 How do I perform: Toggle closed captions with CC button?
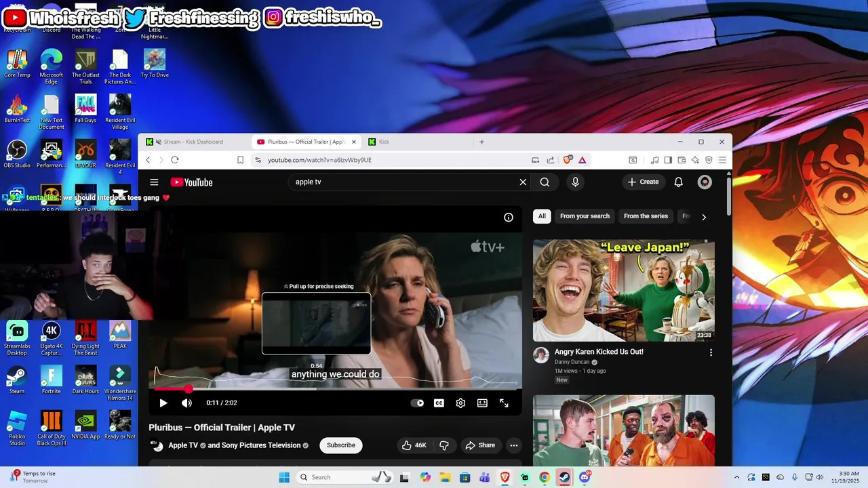(439, 403)
